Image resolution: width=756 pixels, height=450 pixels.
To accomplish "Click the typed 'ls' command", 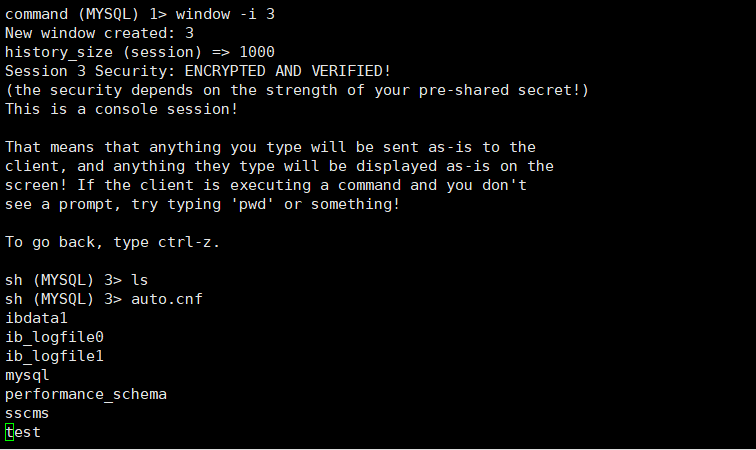I will tap(140, 280).
